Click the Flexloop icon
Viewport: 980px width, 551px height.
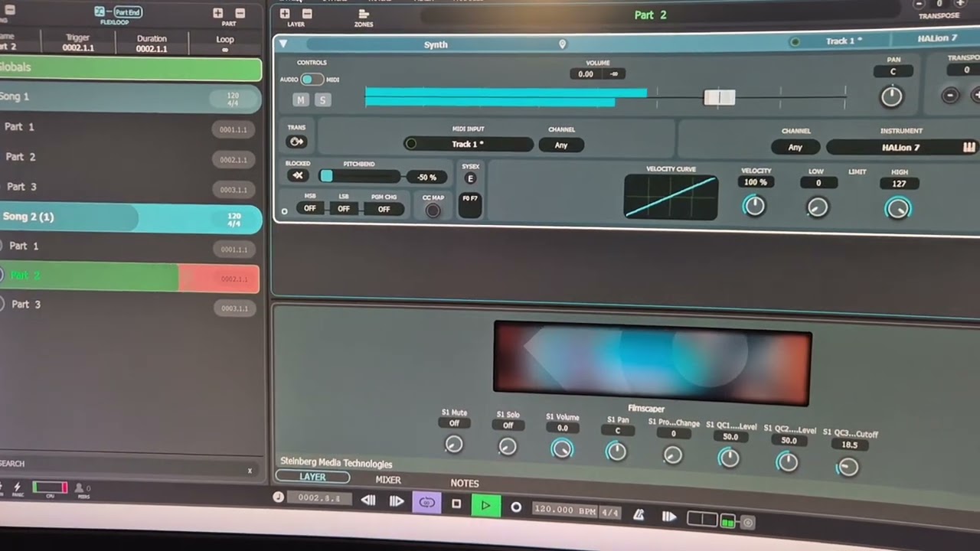tap(100, 11)
